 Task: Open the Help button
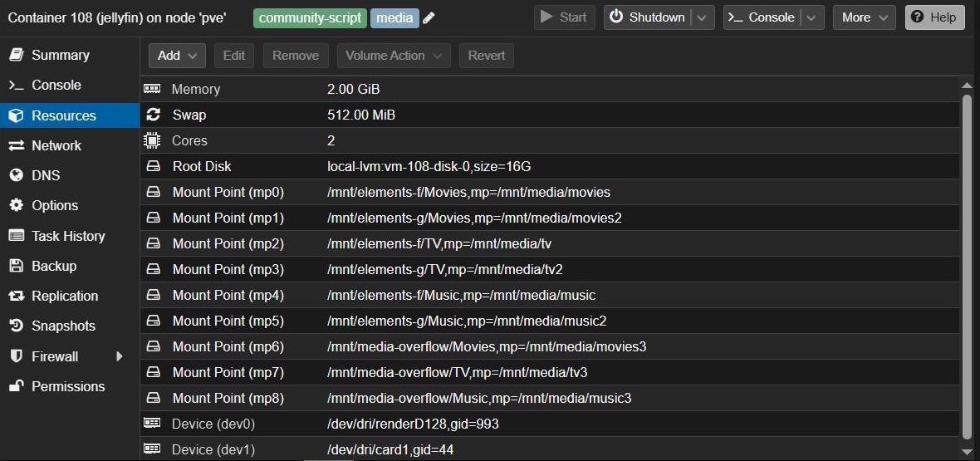[934, 17]
